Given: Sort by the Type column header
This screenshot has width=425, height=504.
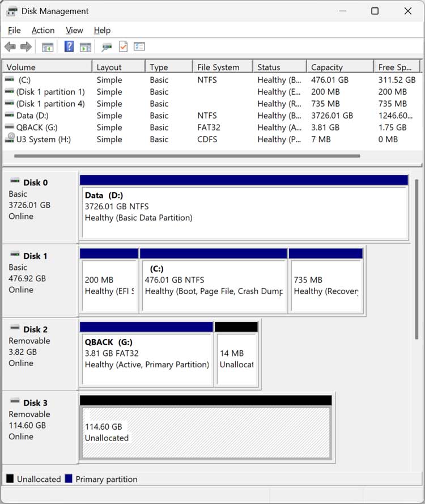Looking at the screenshot, I should (x=169, y=67).
